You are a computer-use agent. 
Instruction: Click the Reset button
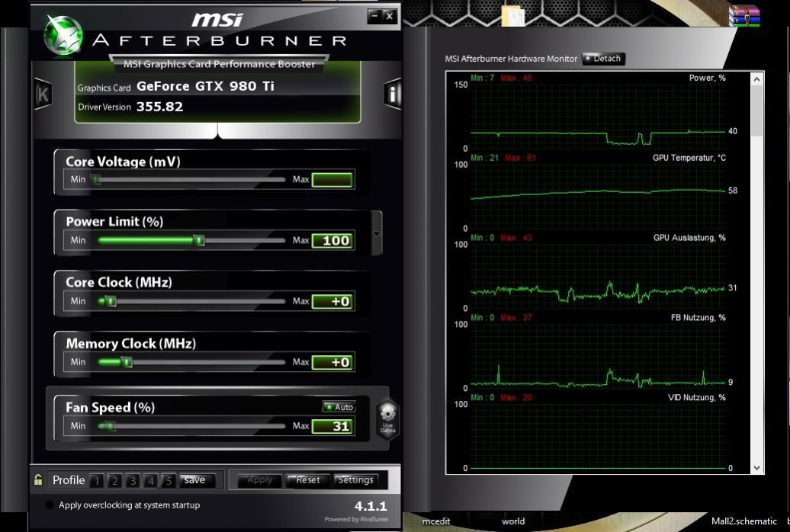coord(307,480)
